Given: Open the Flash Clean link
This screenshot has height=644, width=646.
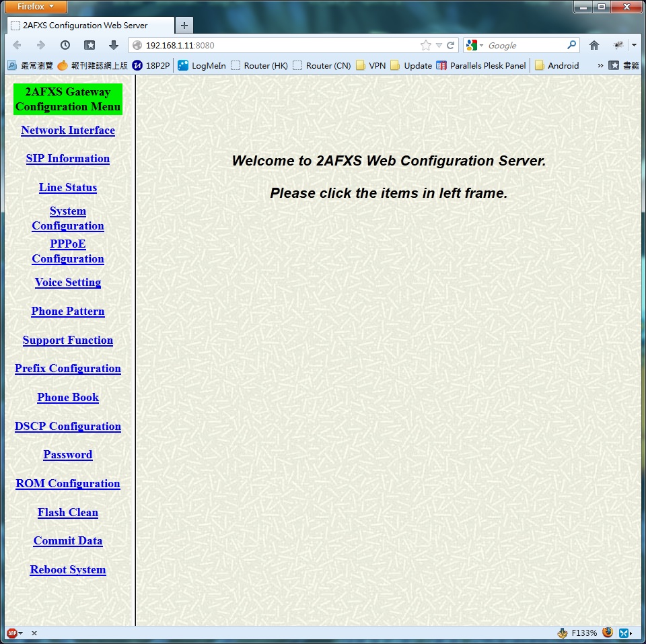Looking at the screenshot, I should 68,512.
